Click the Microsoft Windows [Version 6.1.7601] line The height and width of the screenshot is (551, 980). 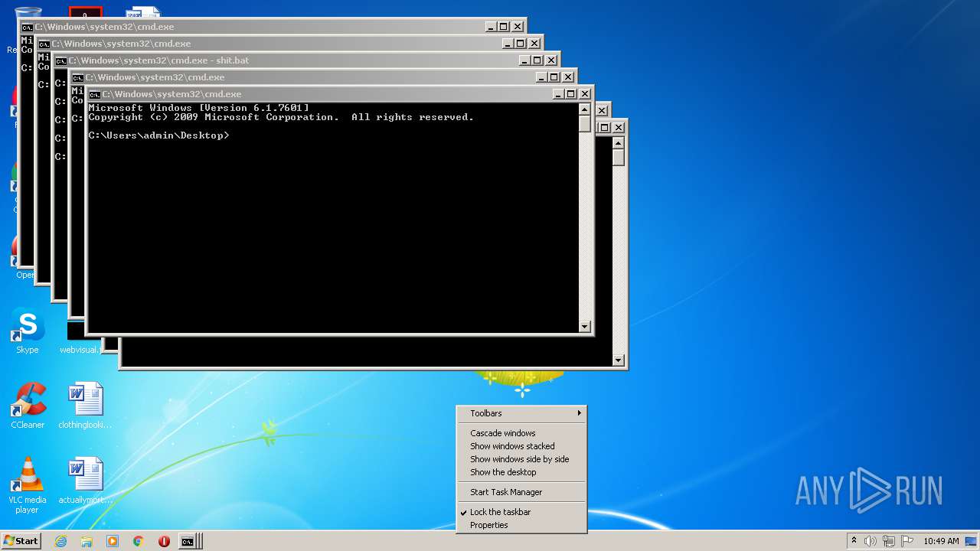[199, 108]
